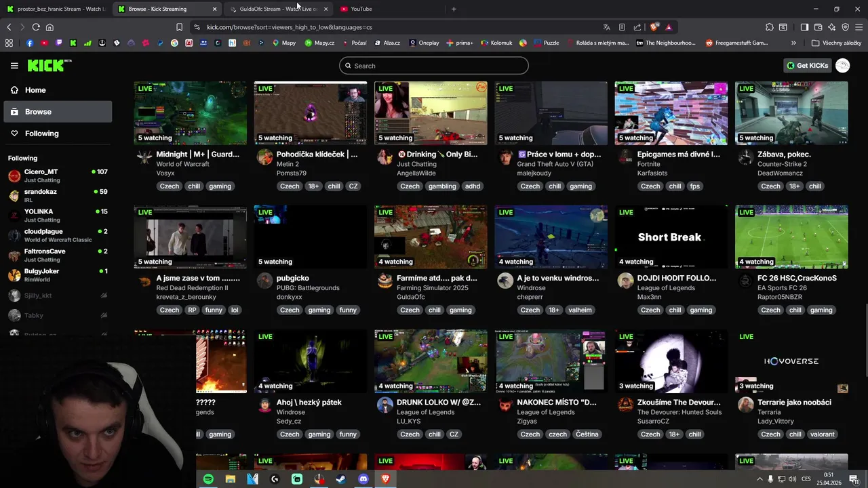Open Home in the Kick sidebar
This screenshot has width=868, height=488.
tap(58, 90)
